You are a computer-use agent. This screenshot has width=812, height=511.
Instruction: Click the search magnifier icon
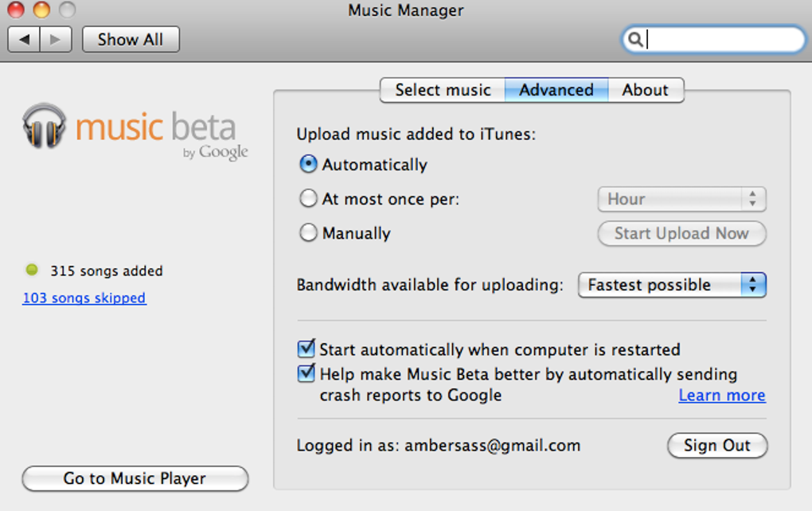point(634,39)
